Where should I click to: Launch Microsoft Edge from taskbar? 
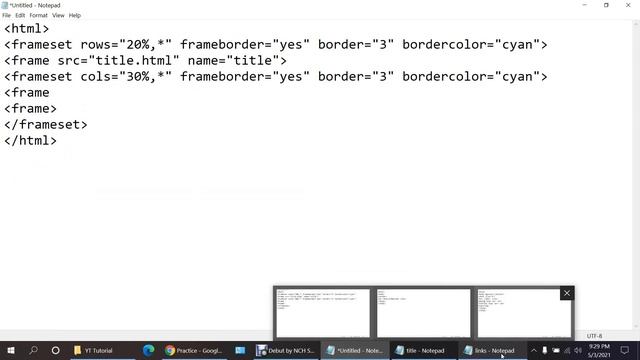click(x=148, y=350)
